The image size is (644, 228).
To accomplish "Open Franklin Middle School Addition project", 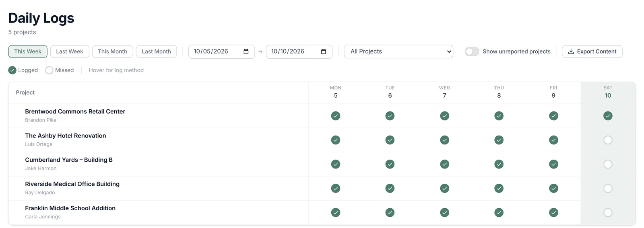I will tap(70, 208).
